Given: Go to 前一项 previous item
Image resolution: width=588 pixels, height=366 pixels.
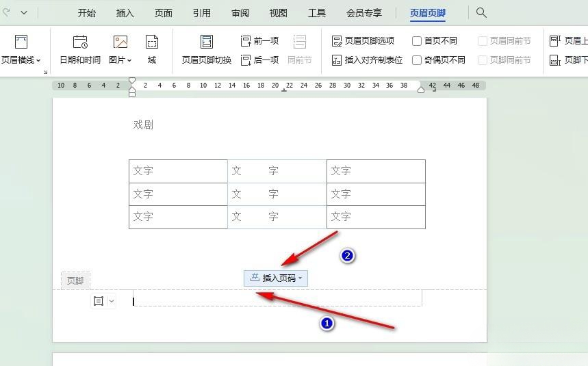Looking at the screenshot, I should point(259,40).
